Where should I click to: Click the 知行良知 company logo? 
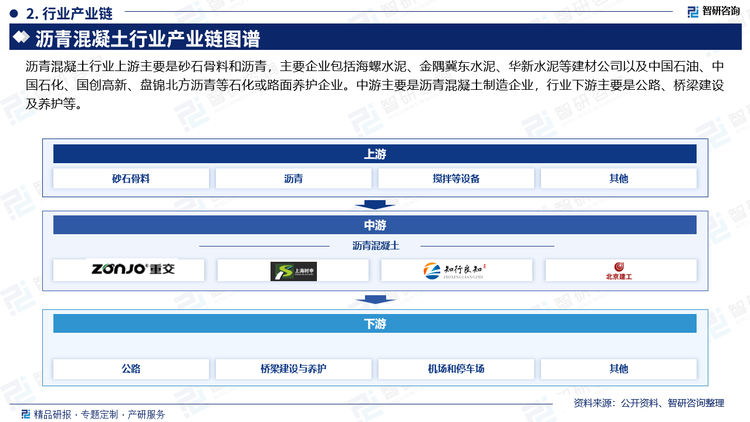click(x=454, y=271)
